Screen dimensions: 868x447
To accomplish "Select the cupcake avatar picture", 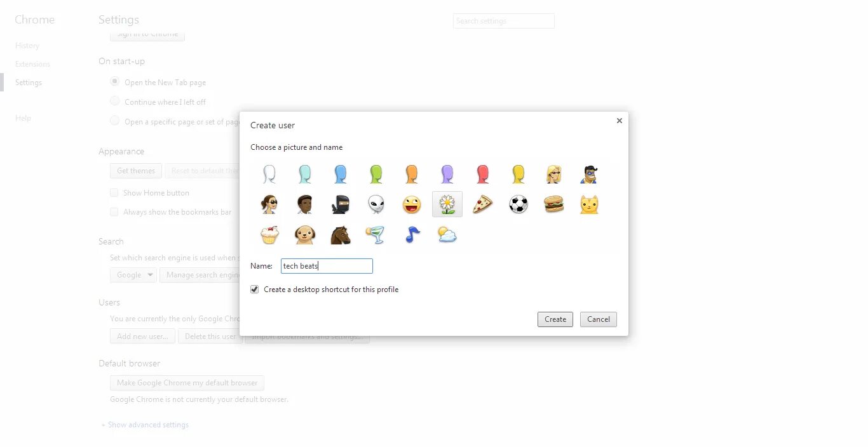I will coord(269,235).
